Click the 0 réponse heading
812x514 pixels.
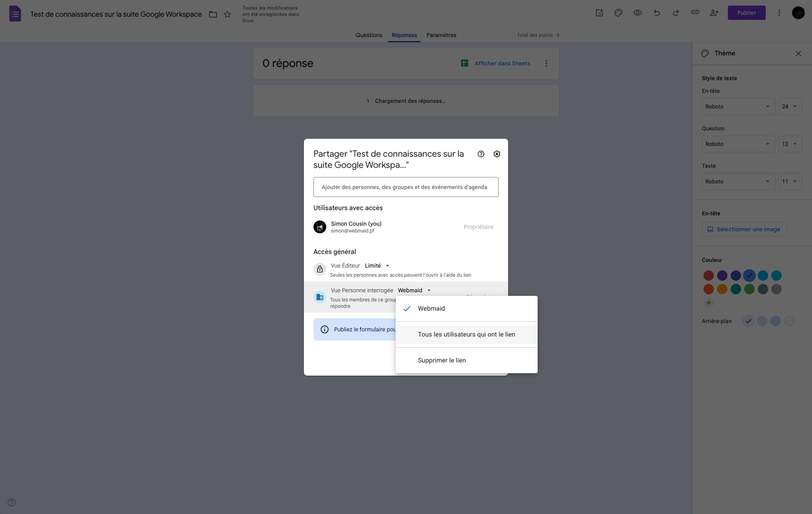click(x=288, y=63)
